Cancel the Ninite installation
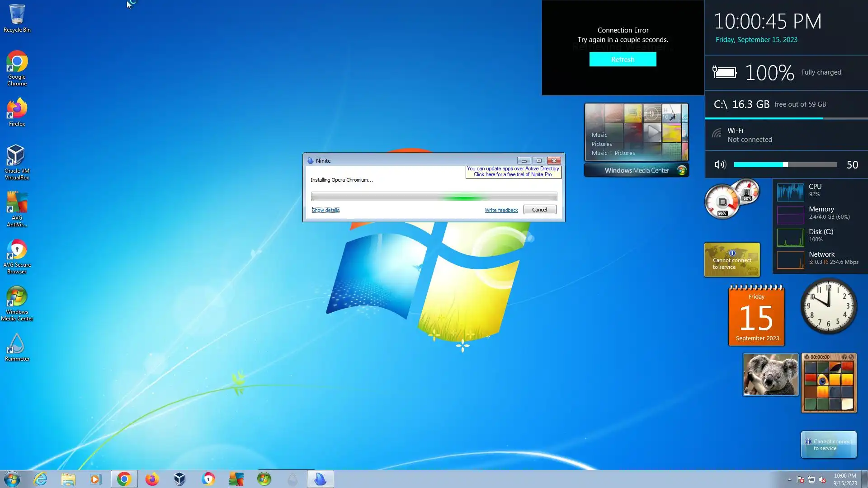The height and width of the screenshot is (488, 868). click(539, 210)
